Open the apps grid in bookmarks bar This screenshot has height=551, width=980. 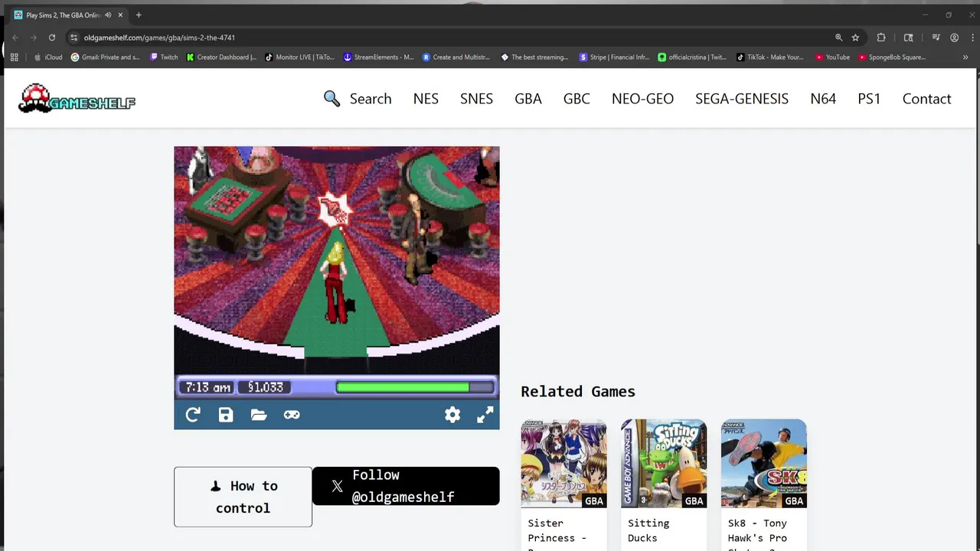point(15,57)
